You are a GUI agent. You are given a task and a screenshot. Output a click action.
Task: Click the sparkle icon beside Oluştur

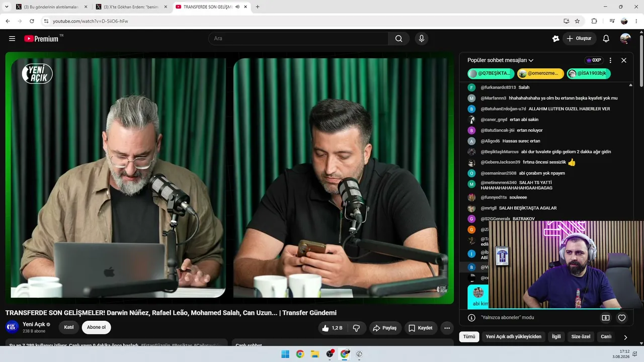[x=555, y=39]
